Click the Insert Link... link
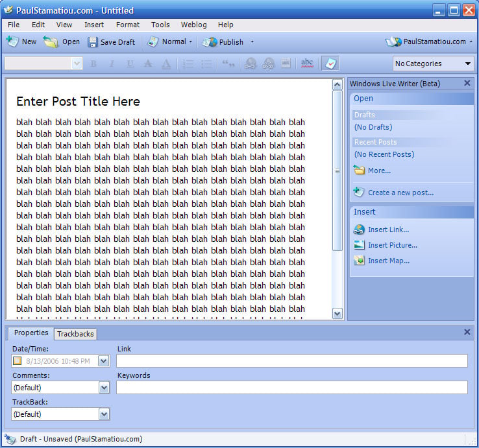The image size is (479, 448). pyautogui.click(x=388, y=230)
